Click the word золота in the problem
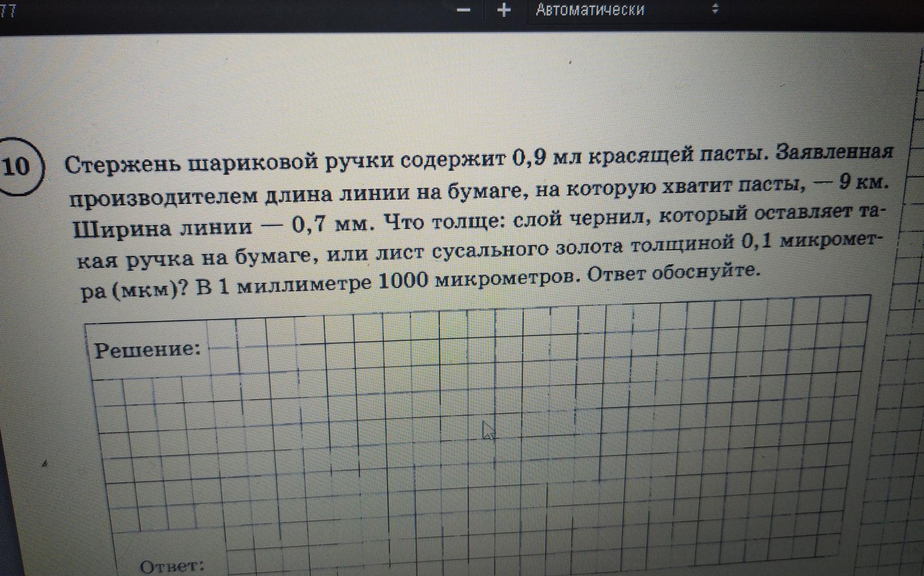This screenshot has height=576, width=924. 588,247
